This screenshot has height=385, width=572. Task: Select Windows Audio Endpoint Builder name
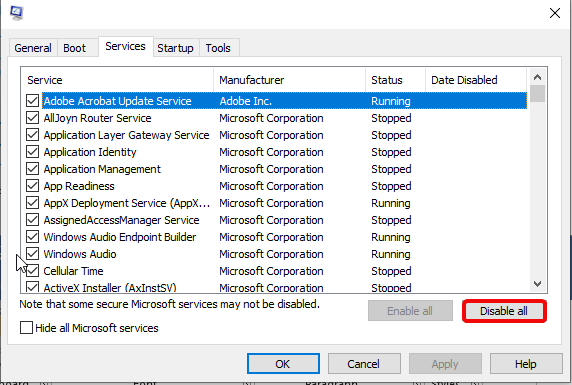tap(120, 237)
